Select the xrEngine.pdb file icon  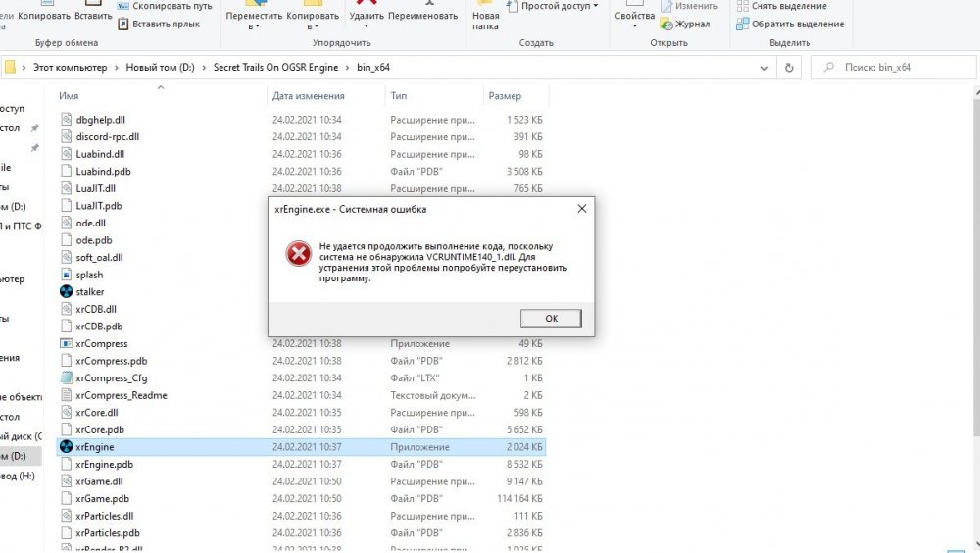(x=67, y=464)
